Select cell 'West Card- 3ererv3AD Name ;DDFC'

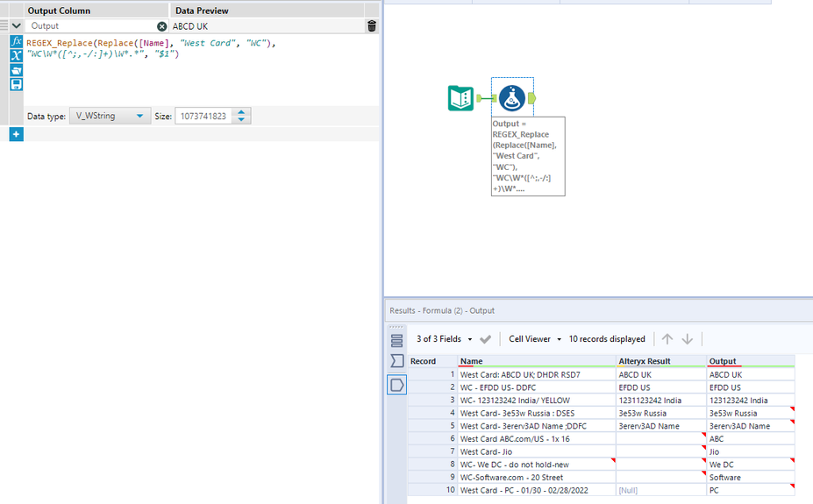pyautogui.click(x=536, y=426)
